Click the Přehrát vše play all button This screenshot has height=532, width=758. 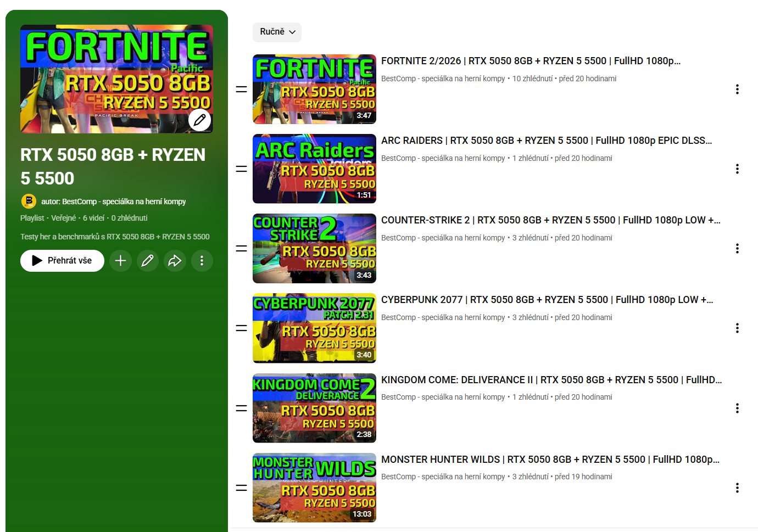[62, 261]
